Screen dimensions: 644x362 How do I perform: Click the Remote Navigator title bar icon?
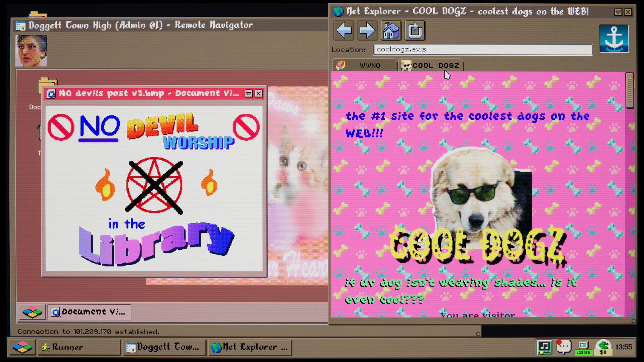21,26
